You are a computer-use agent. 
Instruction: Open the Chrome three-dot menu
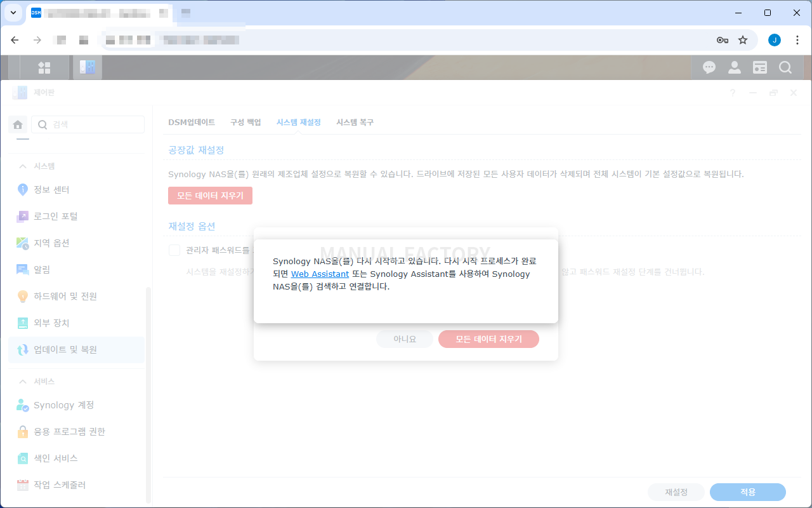[796, 40]
